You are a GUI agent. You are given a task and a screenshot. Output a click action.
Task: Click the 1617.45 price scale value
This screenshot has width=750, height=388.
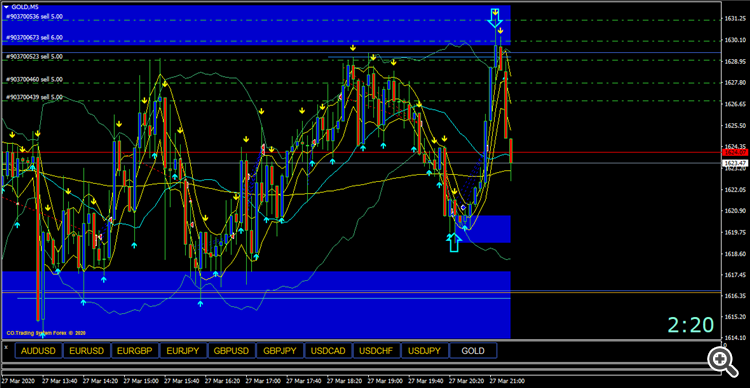tap(735, 274)
